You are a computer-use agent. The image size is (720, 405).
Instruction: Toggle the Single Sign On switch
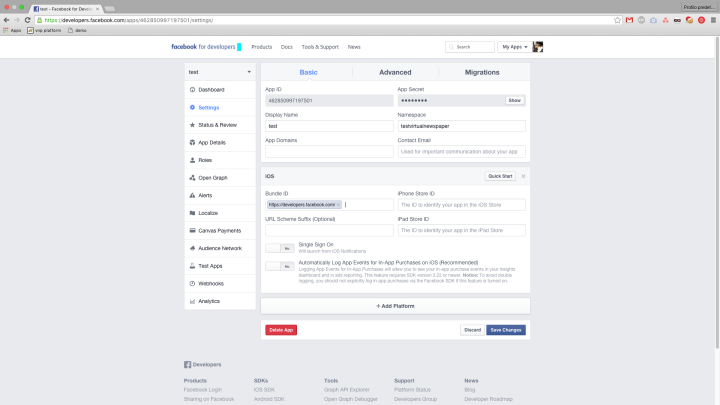click(279, 247)
